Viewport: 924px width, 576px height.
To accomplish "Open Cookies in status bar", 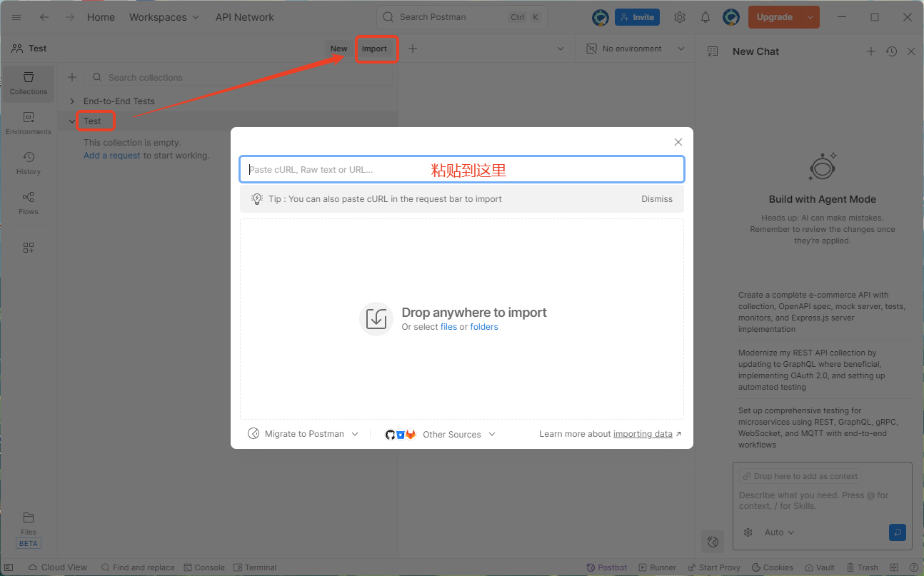I will [x=771, y=567].
